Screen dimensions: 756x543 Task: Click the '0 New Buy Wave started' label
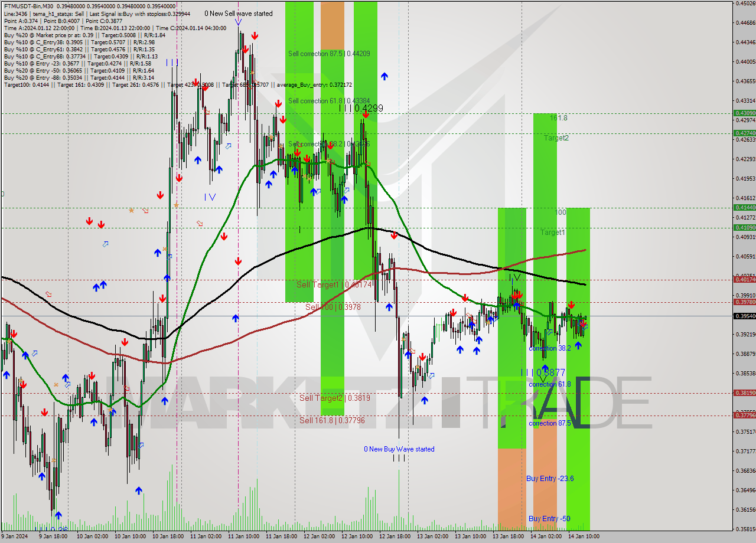(399, 449)
